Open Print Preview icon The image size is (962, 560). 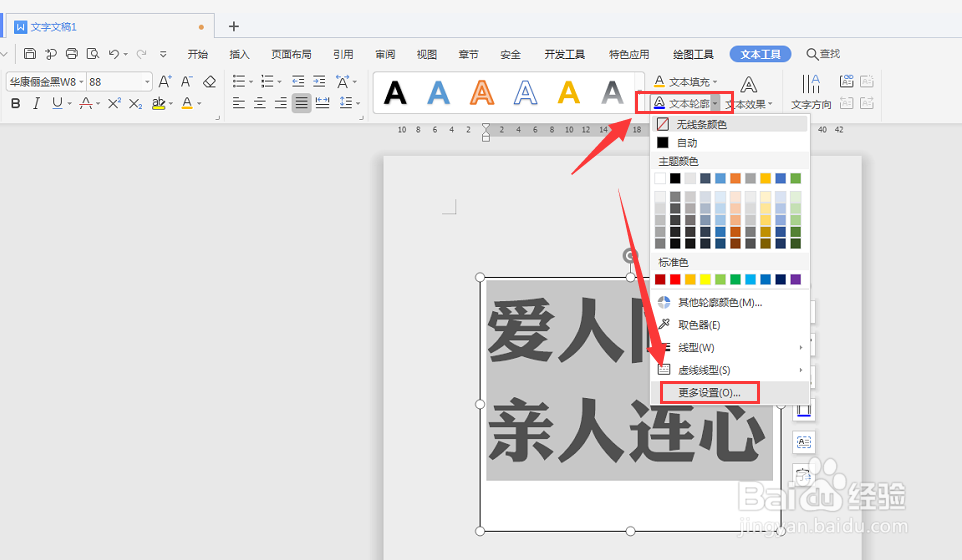tap(93, 54)
